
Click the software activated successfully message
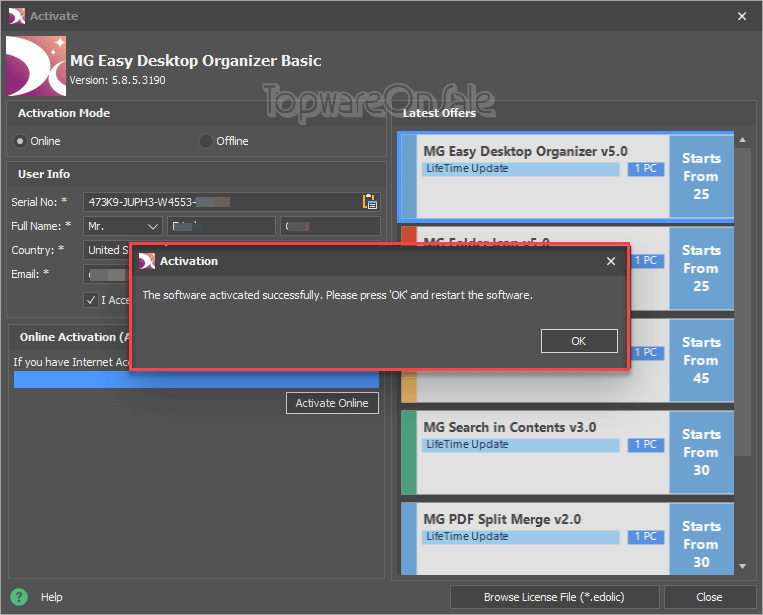pos(338,295)
